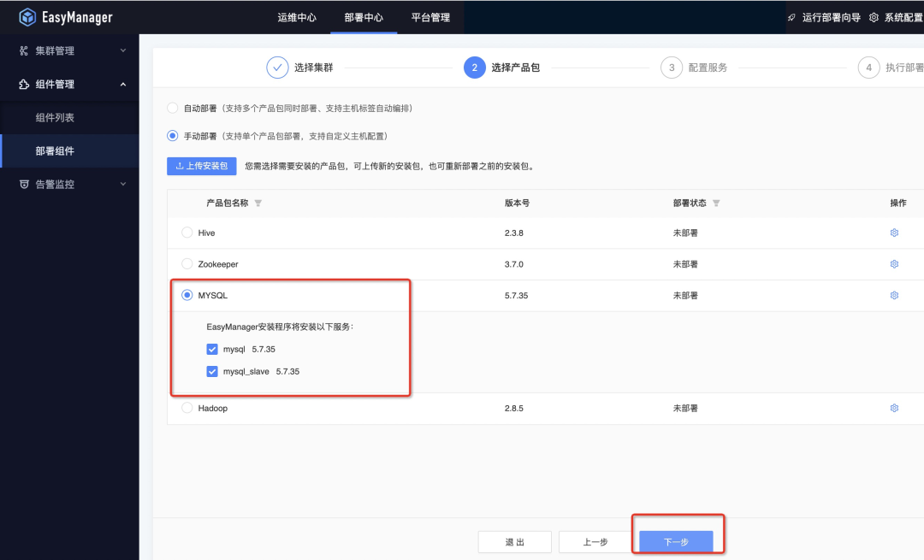924x560 pixels.
Task: Click the 下一步 button
Action: 676,542
